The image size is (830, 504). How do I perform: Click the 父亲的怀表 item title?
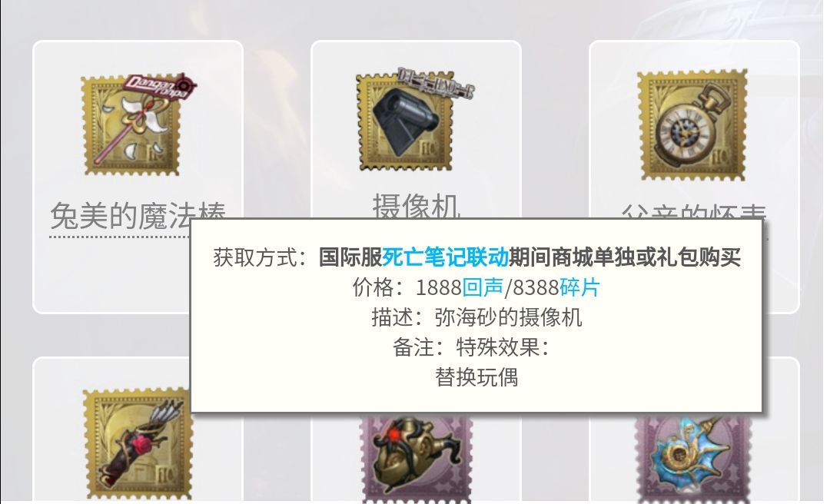(x=693, y=212)
